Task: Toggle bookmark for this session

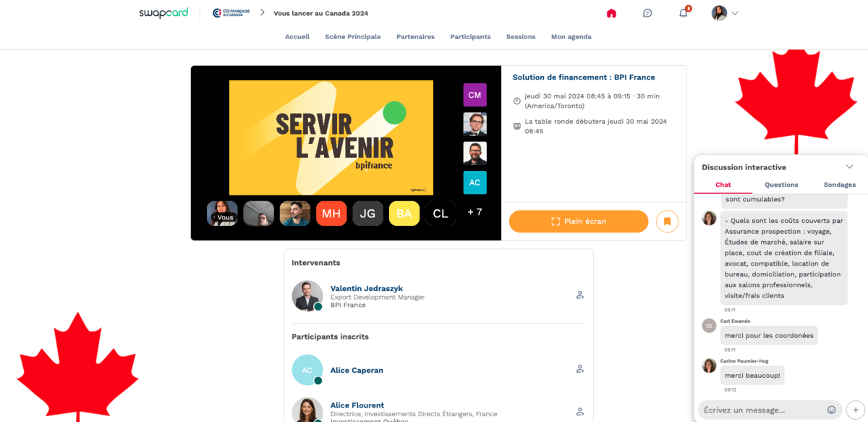Action: coord(667,221)
